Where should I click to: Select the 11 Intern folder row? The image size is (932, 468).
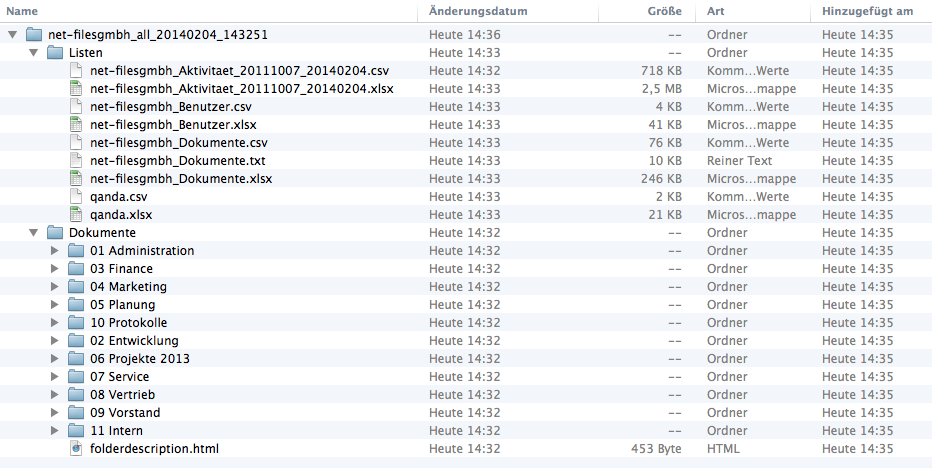[x=116, y=431]
